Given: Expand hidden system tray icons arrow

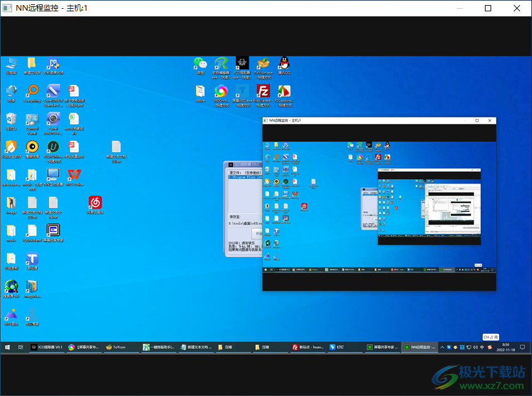Looking at the screenshot, I should 442,347.
